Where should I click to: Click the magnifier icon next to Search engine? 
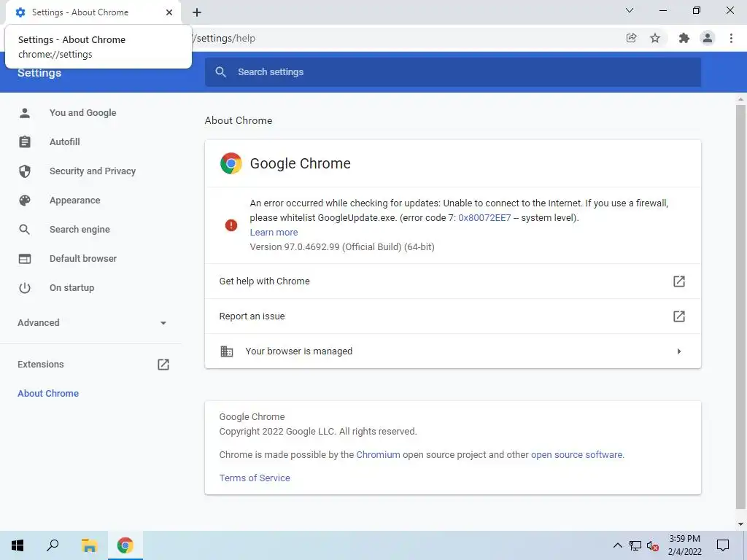tap(25, 230)
